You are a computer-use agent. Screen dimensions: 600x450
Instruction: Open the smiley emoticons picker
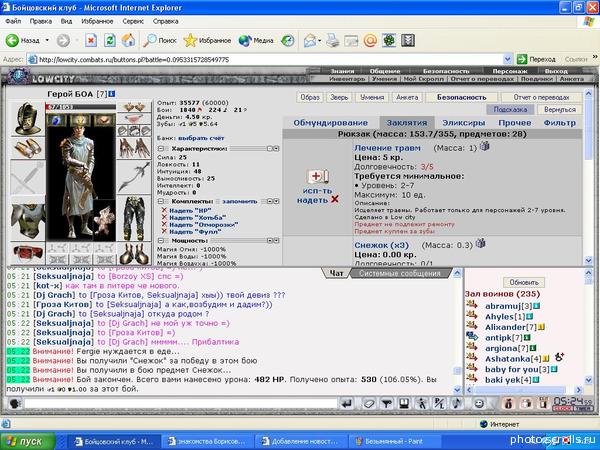[x=479, y=403]
